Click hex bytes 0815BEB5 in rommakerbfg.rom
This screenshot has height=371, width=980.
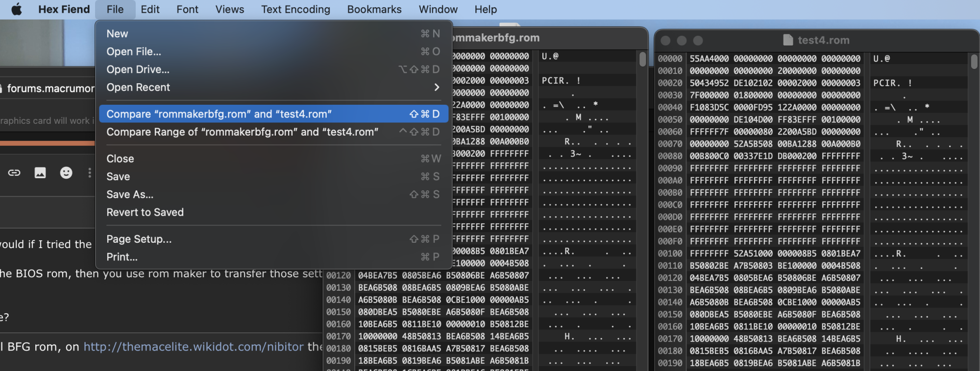point(377,348)
